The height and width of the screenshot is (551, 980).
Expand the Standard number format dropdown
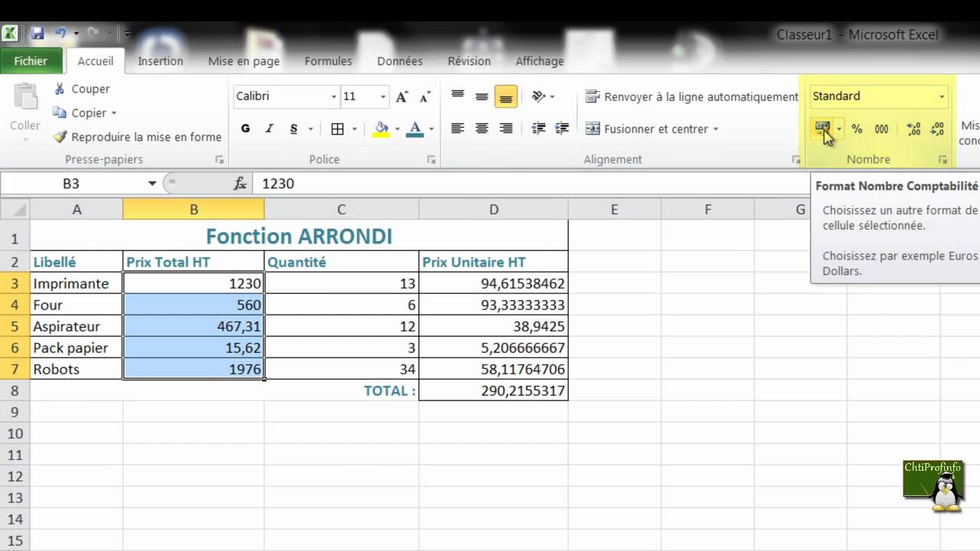click(942, 96)
